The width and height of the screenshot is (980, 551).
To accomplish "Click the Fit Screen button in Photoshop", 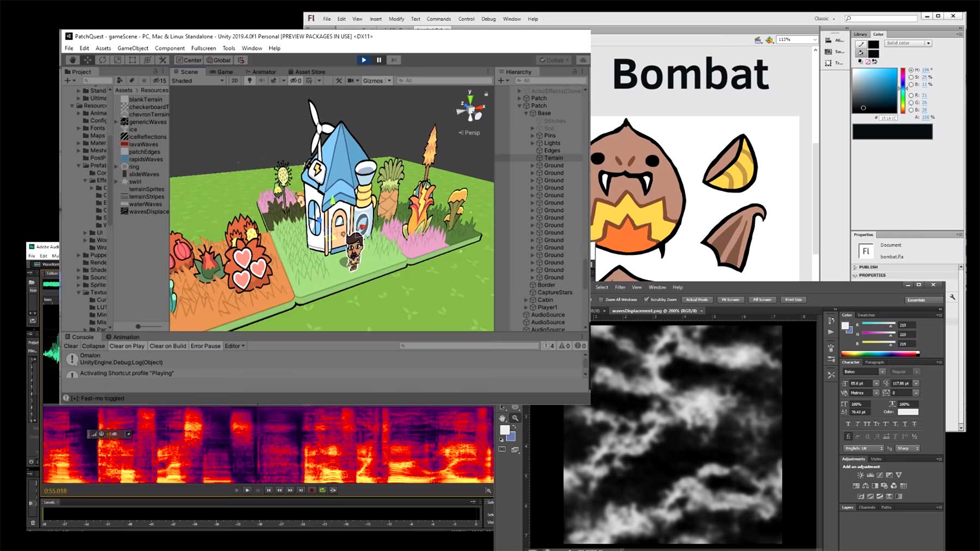I will click(x=730, y=299).
